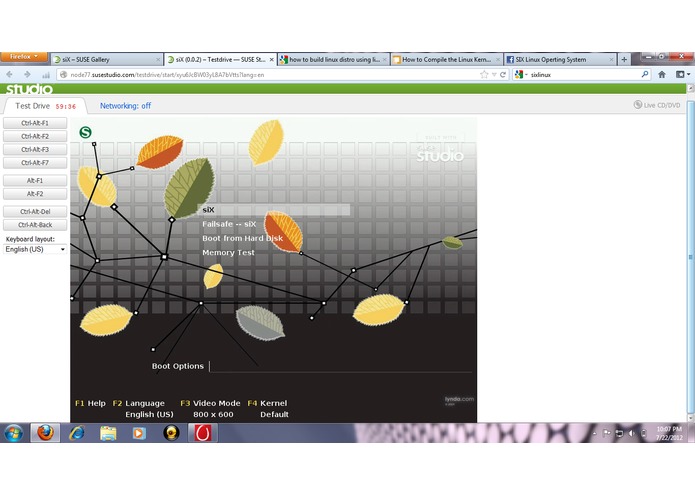The image size is (695, 494).
Task: Click the sixlinux search box
Action: pyautogui.click(x=584, y=75)
